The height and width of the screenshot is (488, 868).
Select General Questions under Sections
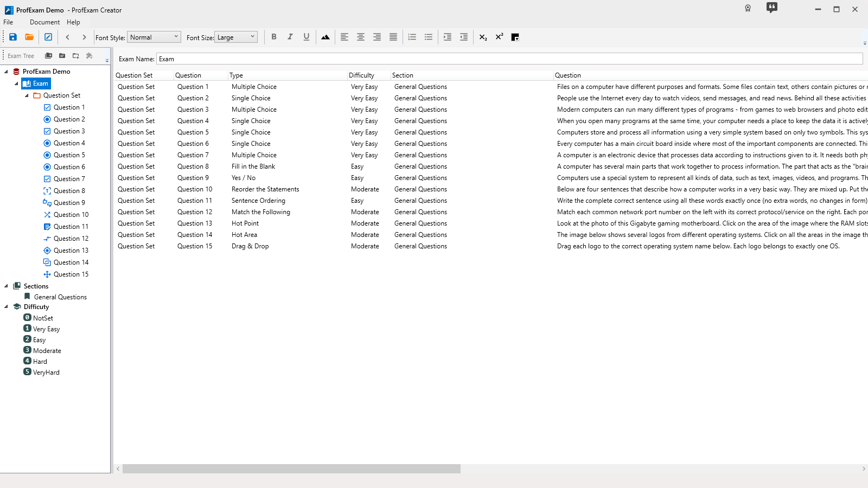tap(60, 297)
